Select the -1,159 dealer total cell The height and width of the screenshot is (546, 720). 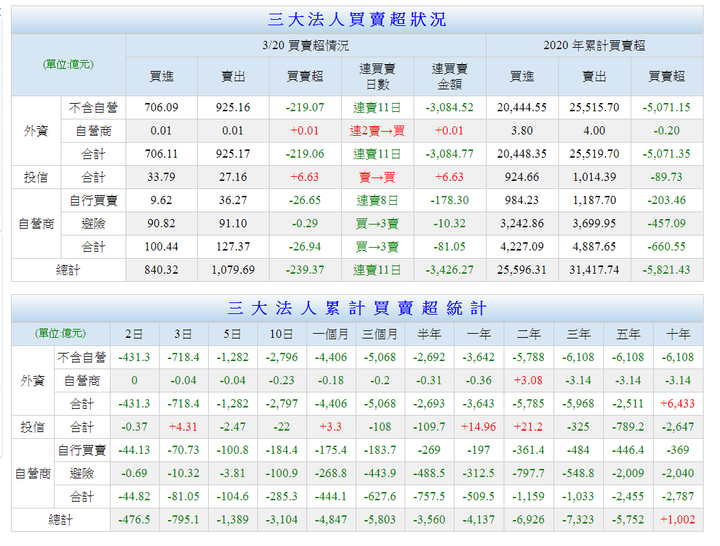point(528,496)
